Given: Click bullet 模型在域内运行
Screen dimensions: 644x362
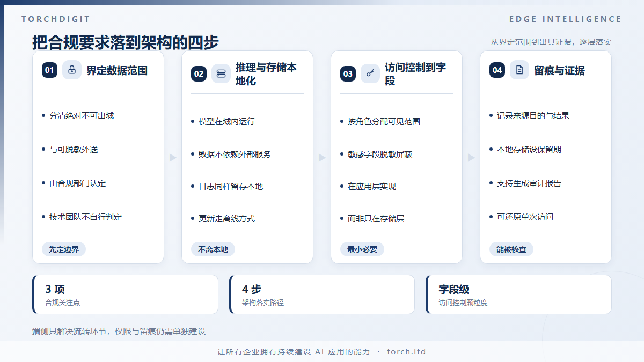Looking at the screenshot, I should (227, 122).
